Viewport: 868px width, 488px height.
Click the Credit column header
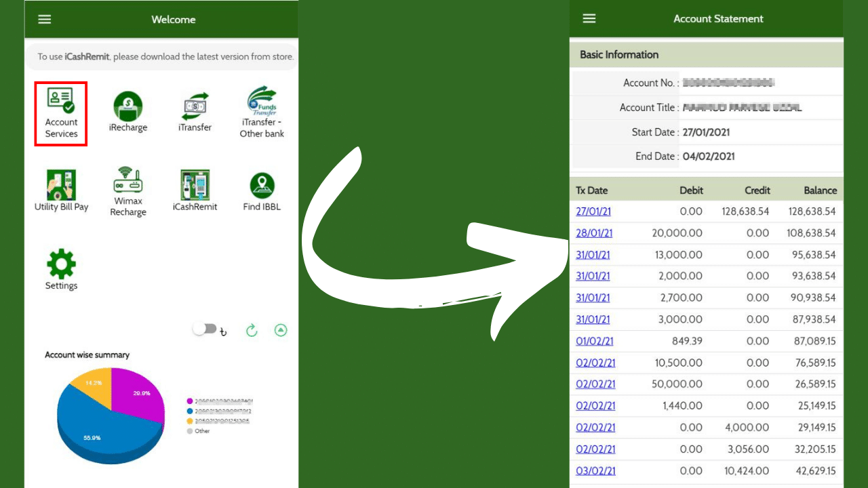pyautogui.click(x=757, y=190)
